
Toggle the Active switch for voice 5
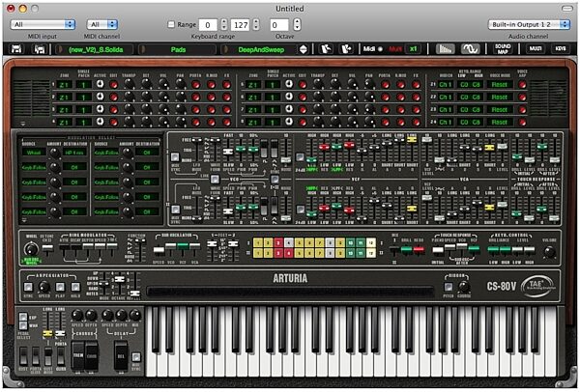(289, 84)
